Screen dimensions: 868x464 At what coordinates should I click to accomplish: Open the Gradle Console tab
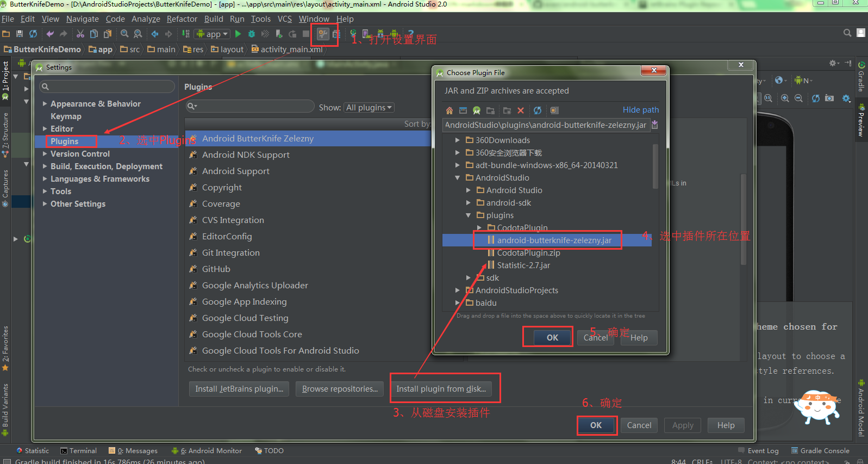tap(820, 451)
